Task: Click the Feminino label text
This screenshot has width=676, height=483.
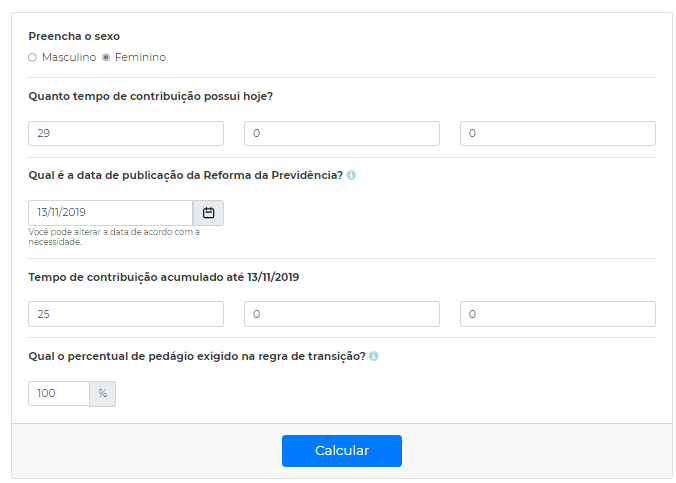Action: pos(141,57)
